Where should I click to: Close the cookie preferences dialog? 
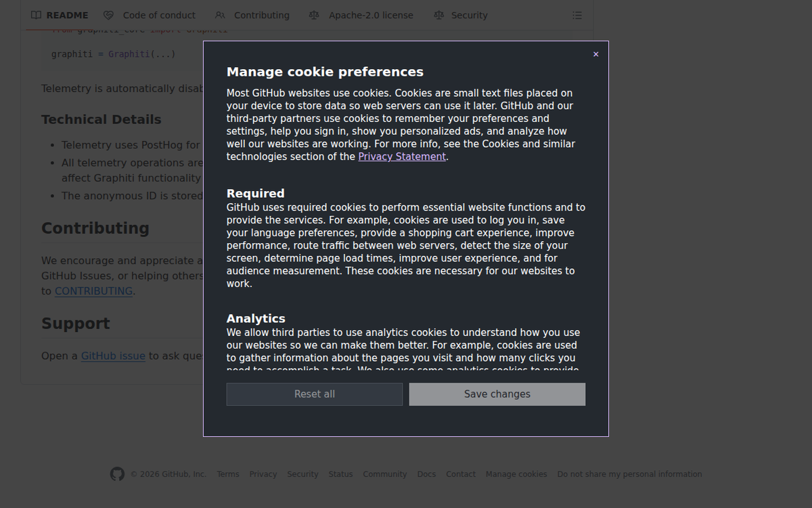click(x=595, y=54)
